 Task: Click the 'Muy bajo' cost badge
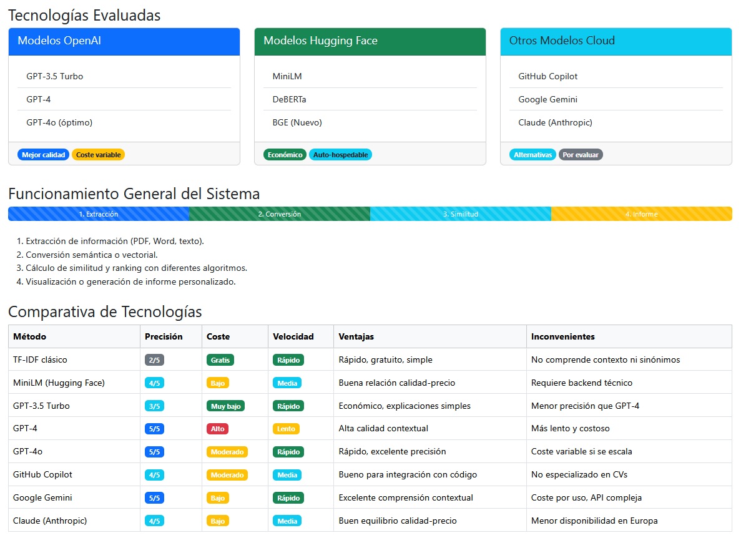tap(225, 406)
